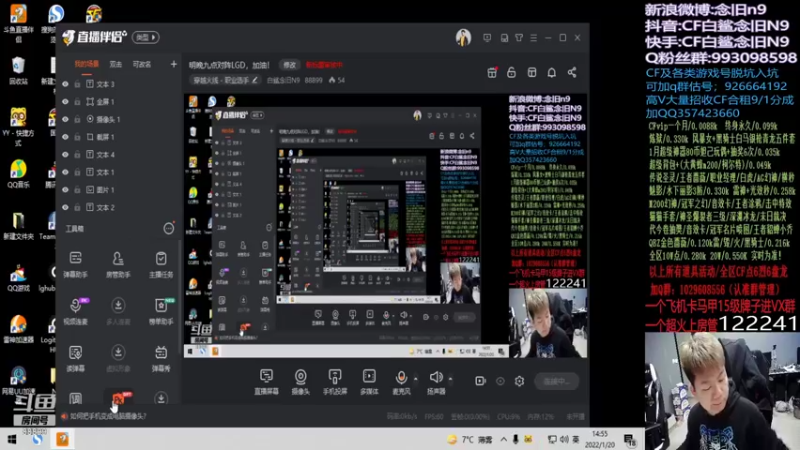Viewport: 800px width, 450px height.
Task: Click the share icon above preview
Action: click(x=572, y=72)
